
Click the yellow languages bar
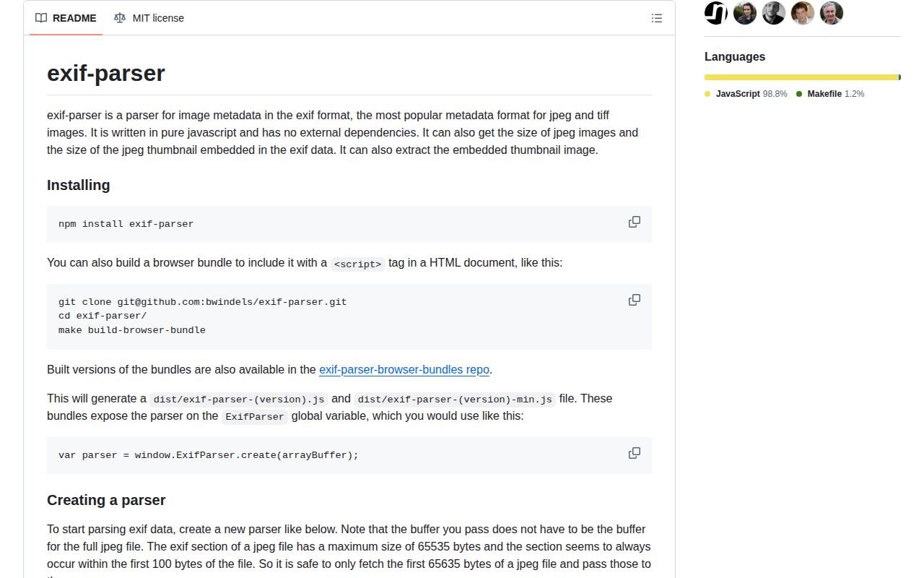801,77
